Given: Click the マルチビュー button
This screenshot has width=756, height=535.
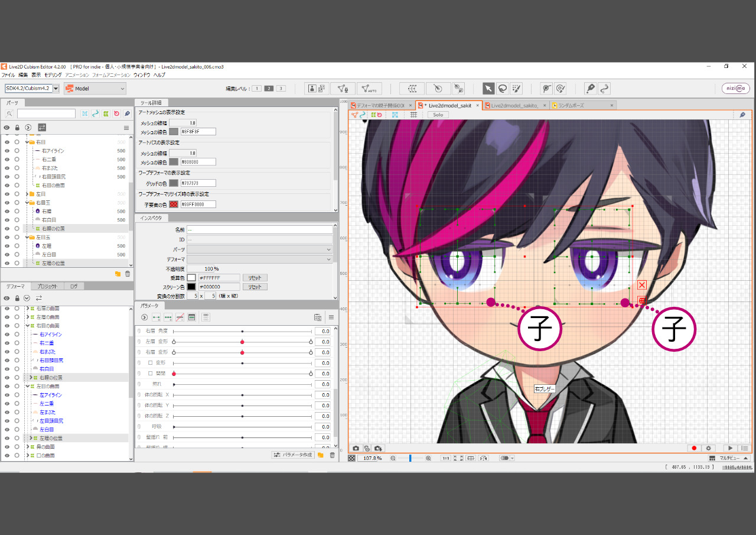Looking at the screenshot, I should tap(728, 458).
